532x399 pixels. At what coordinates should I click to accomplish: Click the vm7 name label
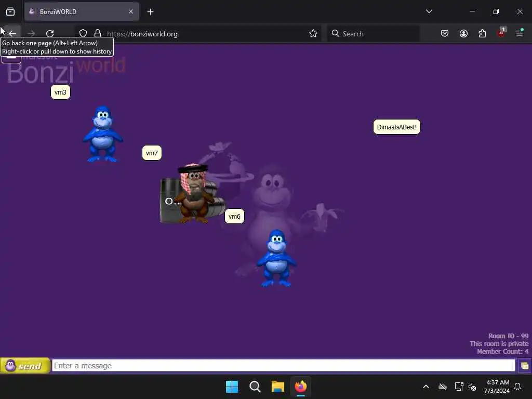point(152,153)
